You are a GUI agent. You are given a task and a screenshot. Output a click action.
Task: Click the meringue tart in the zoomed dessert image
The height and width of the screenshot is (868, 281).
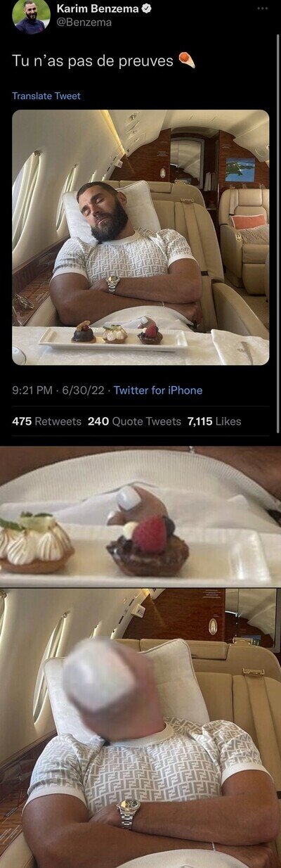[34, 543]
